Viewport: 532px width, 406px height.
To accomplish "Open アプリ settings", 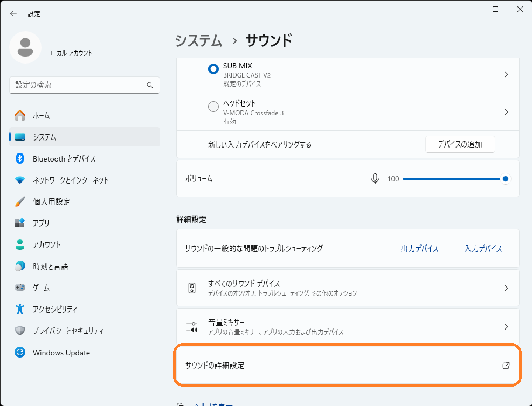I will (85, 223).
